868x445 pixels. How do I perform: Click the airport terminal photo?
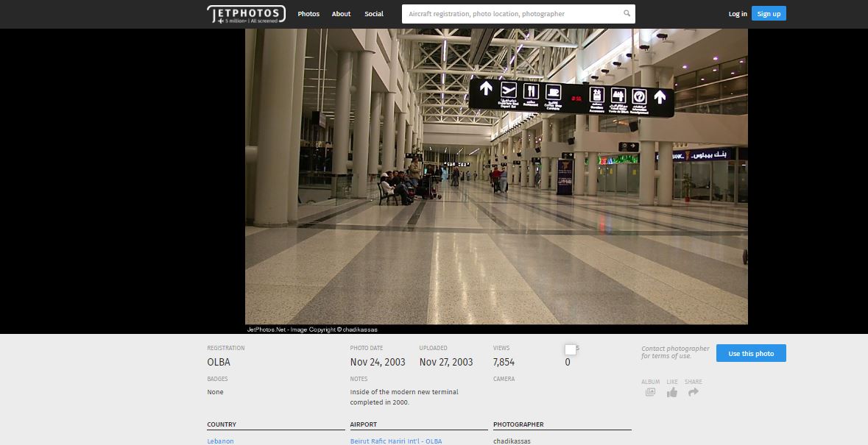click(496, 177)
